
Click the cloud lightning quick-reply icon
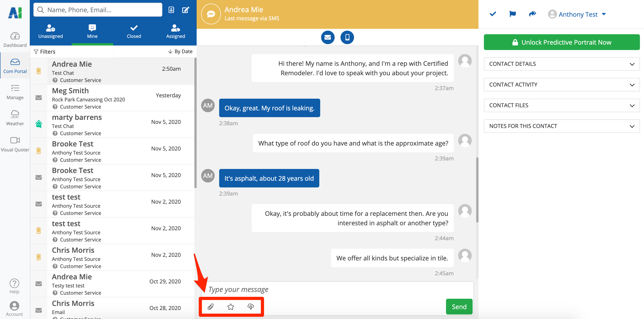click(x=251, y=307)
